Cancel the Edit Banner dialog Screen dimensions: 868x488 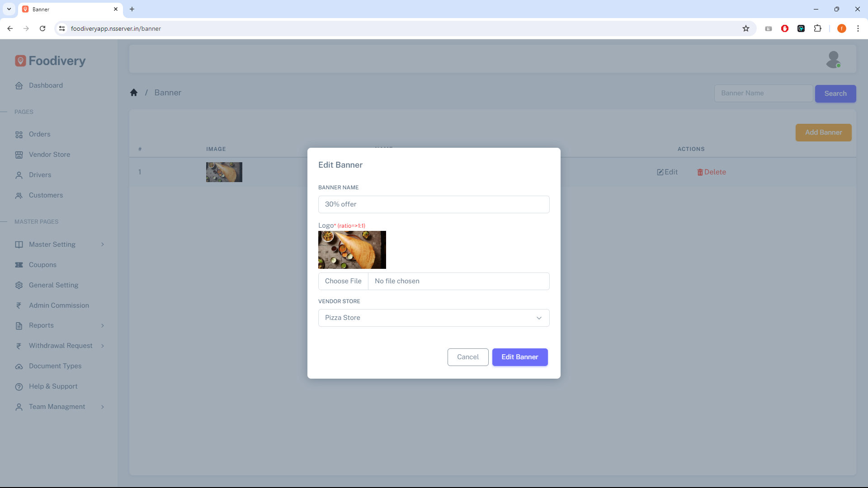(467, 357)
